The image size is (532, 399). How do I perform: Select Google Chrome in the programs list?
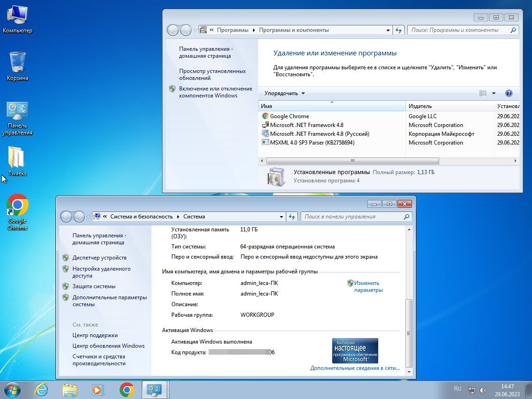pyautogui.click(x=289, y=116)
